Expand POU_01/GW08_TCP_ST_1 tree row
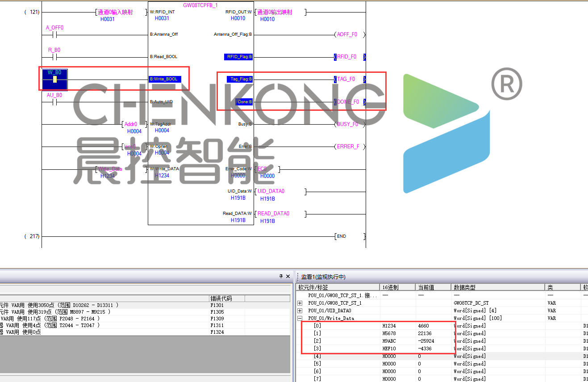 click(x=300, y=303)
